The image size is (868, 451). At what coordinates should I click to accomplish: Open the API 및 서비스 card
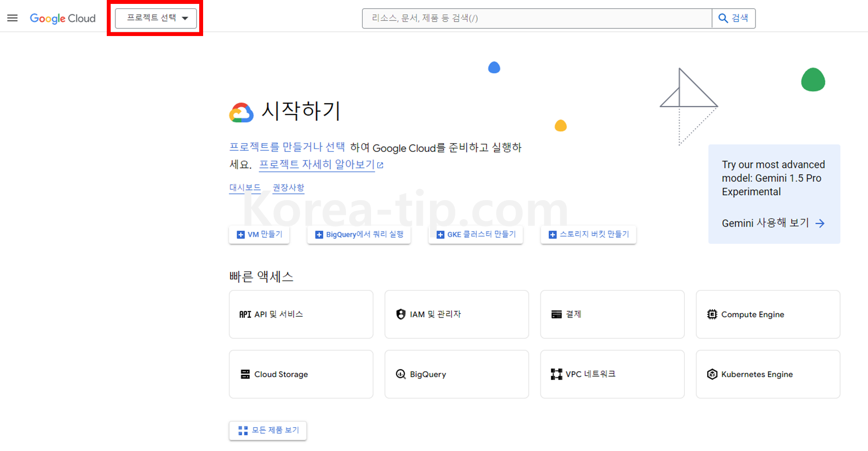pyautogui.click(x=301, y=314)
